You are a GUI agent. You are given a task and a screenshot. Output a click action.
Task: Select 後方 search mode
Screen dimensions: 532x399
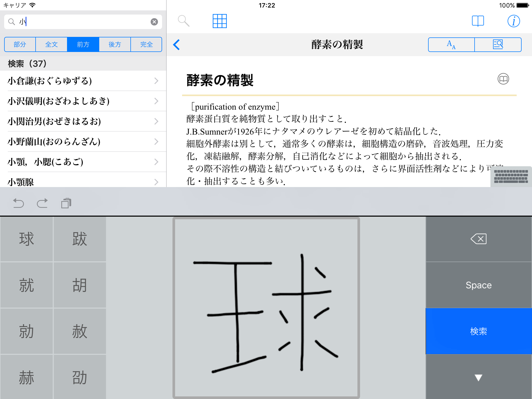coord(115,44)
